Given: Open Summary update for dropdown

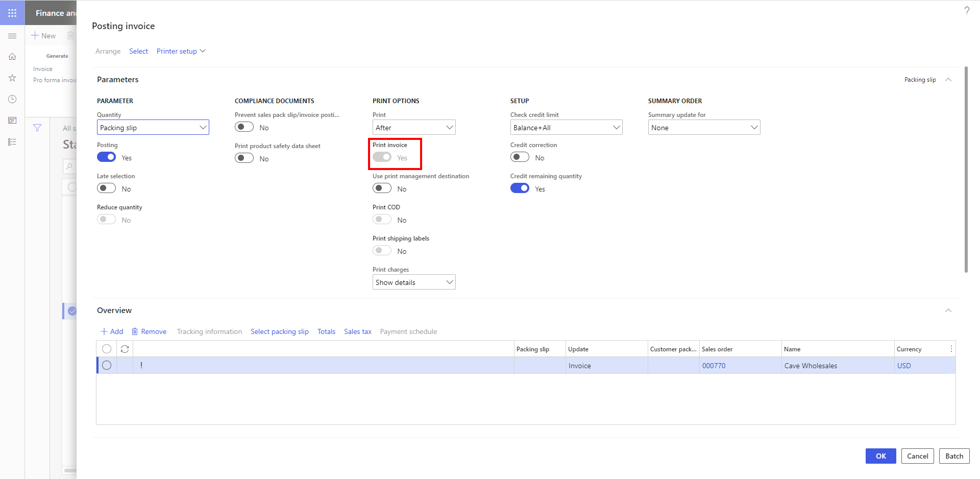Looking at the screenshot, I should pos(704,127).
